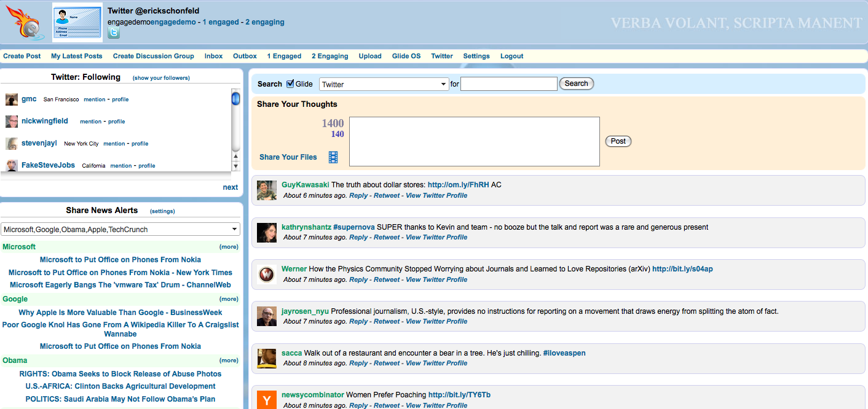The image size is (868, 409).
Task: Open nickwingfield's avatar picture
Action: pyautogui.click(x=12, y=122)
